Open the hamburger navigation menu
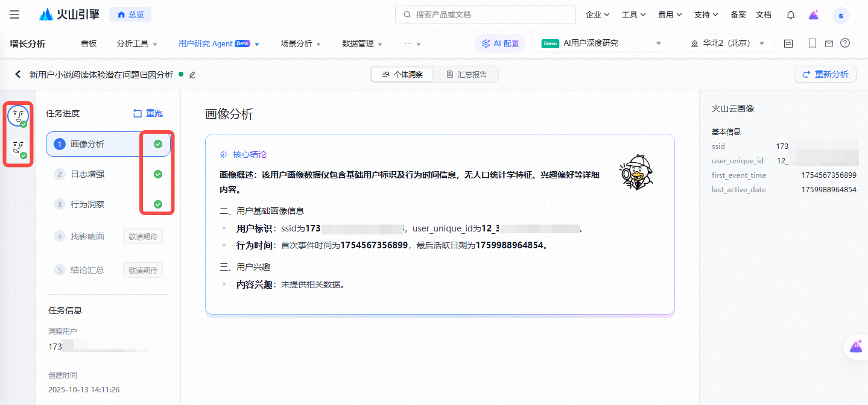This screenshot has width=868, height=405. [14, 14]
